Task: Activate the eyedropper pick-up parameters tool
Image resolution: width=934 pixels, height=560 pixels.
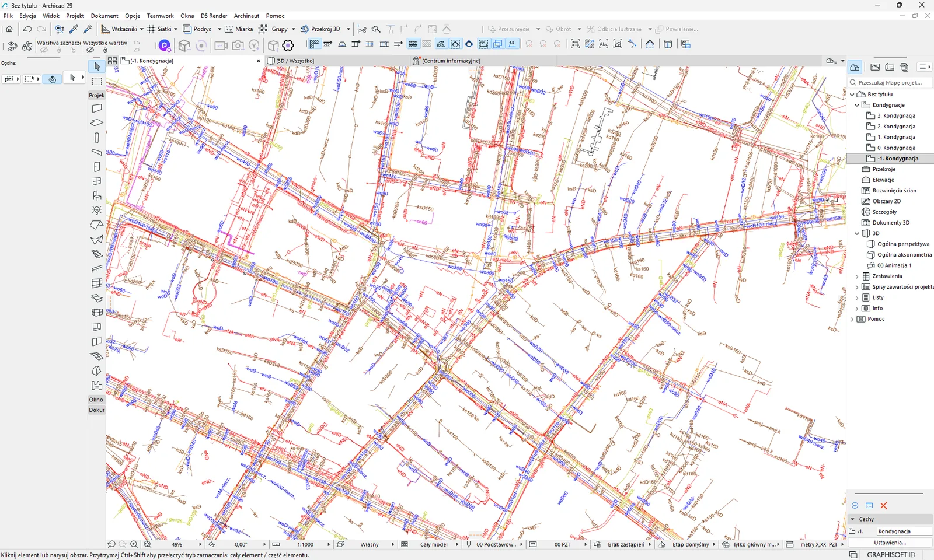Action: [74, 29]
